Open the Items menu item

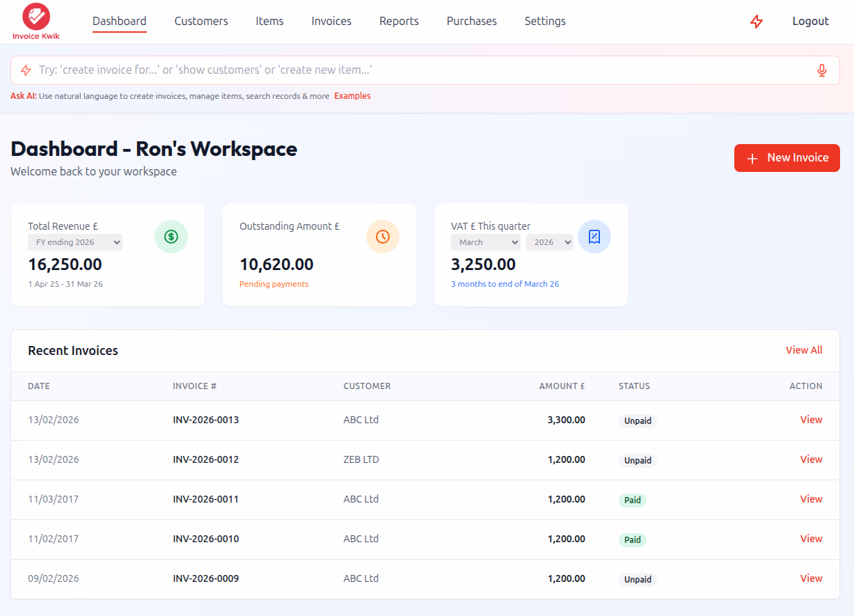pyautogui.click(x=269, y=21)
